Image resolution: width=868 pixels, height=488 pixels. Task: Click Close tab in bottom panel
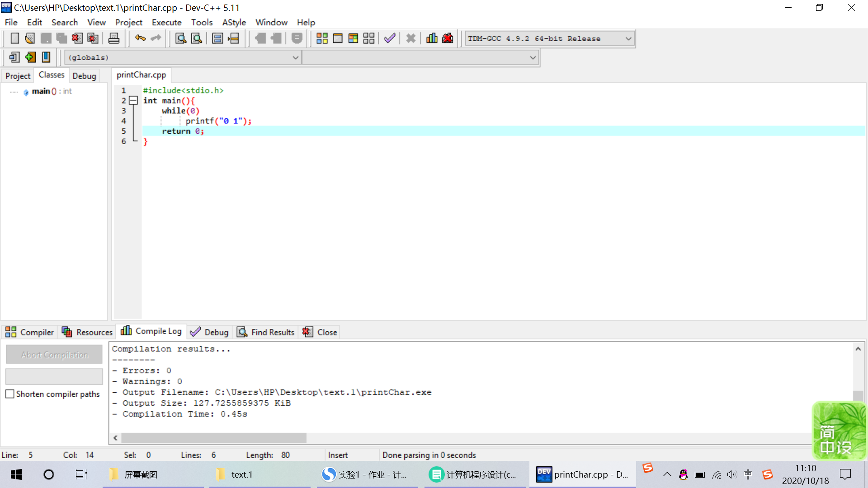(321, 332)
